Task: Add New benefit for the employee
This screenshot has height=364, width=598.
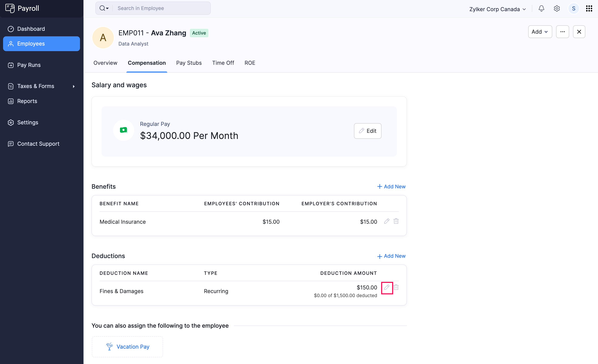Action: [x=391, y=186]
